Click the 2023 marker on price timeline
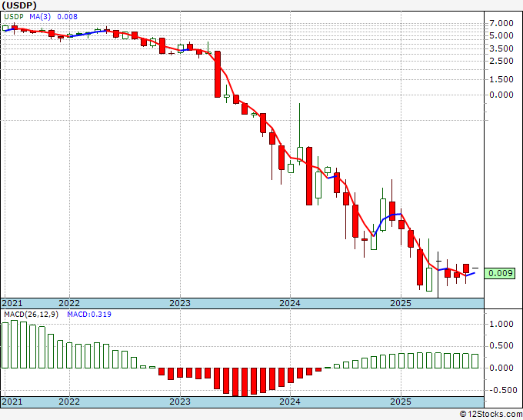This screenshot has width=523, height=420. [x=180, y=303]
